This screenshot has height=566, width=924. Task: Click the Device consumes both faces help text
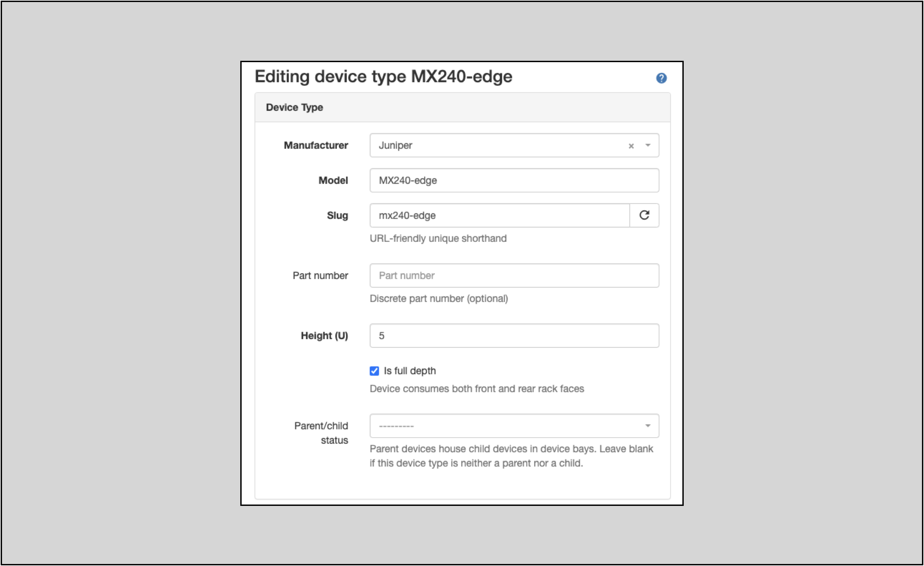point(477,388)
